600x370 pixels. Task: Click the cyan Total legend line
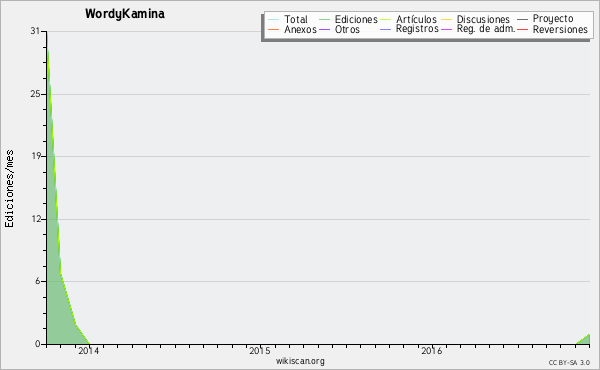click(x=274, y=19)
